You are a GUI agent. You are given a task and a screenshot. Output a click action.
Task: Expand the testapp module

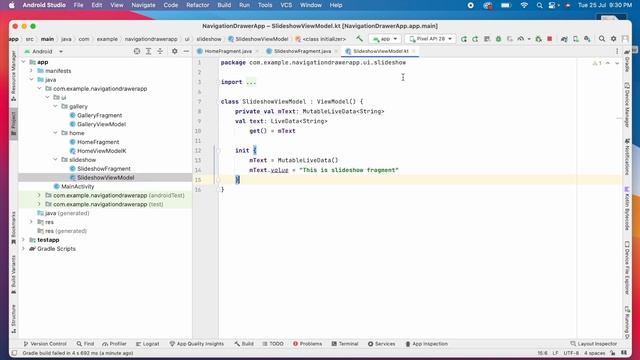coord(24,240)
